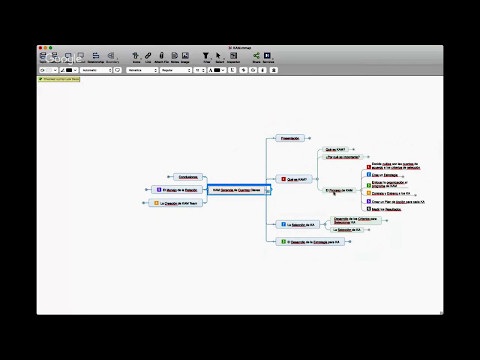This screenshot has width=480, height=360.
Task: Click the dark 6 icon beside 'Medir los Resultados'
Action: (x=369, y=209)
